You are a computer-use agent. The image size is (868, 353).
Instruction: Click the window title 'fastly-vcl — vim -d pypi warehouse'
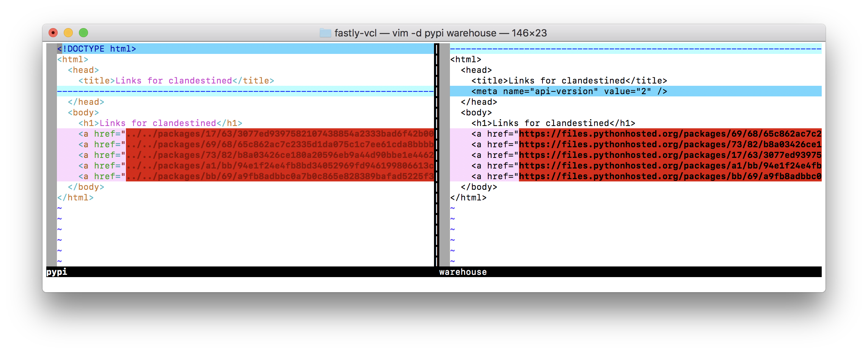pyautogui.click(x=415, y=33)
